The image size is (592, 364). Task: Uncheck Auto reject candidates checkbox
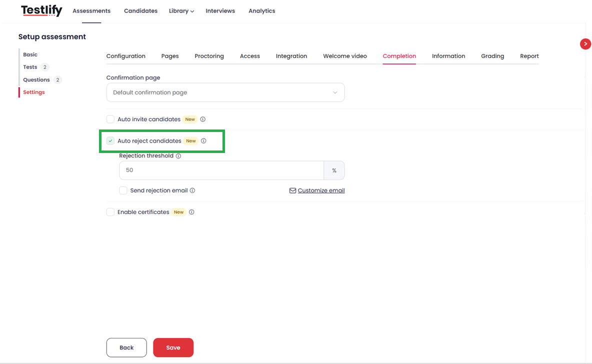pyautogui.click(x=110, y=141)
